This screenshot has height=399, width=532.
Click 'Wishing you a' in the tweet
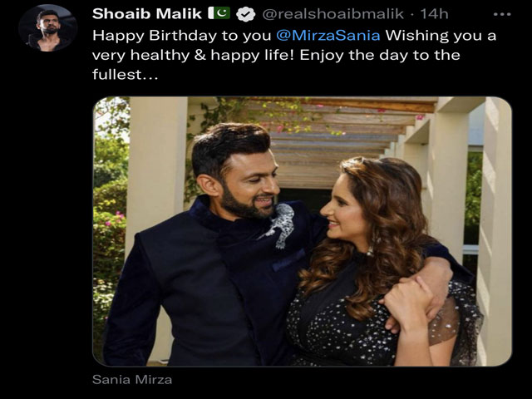click(x=441, y=36)
